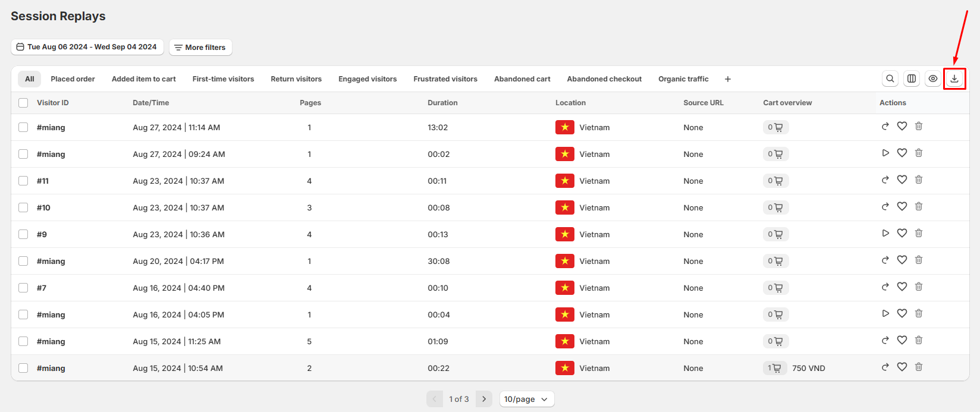Open the column layout settings icon
Image resolution: width=980 pixels, height=412 pixels.
(912, 78)
